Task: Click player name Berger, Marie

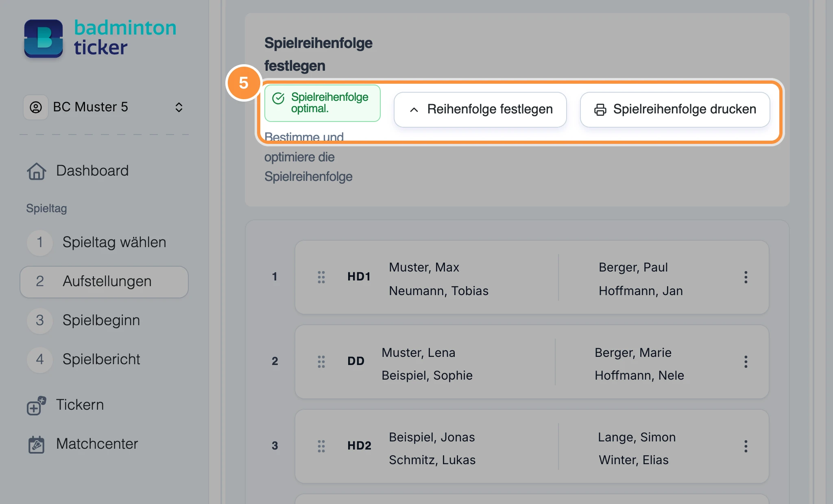Action: [633, 353]
